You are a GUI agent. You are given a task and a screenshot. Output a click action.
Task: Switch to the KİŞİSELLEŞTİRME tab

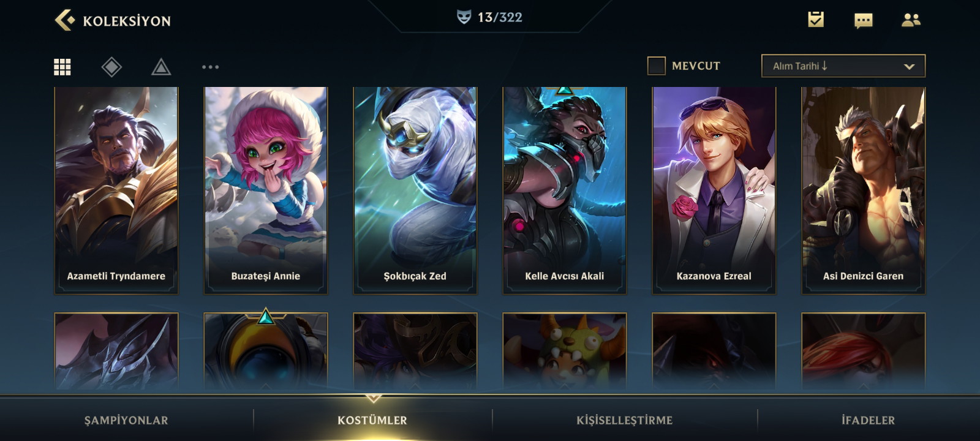624,420
